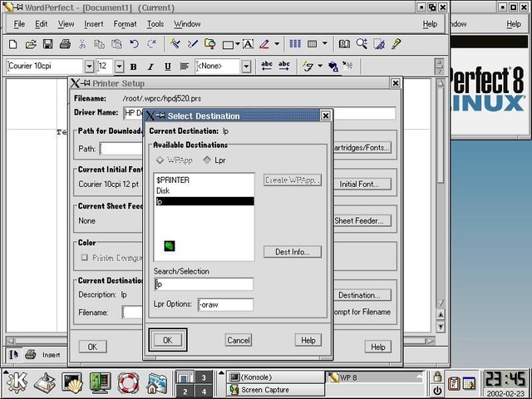Open the font name dropdown
The width and height of the screenshot is (532, 399).
click(x=89, y=66)
